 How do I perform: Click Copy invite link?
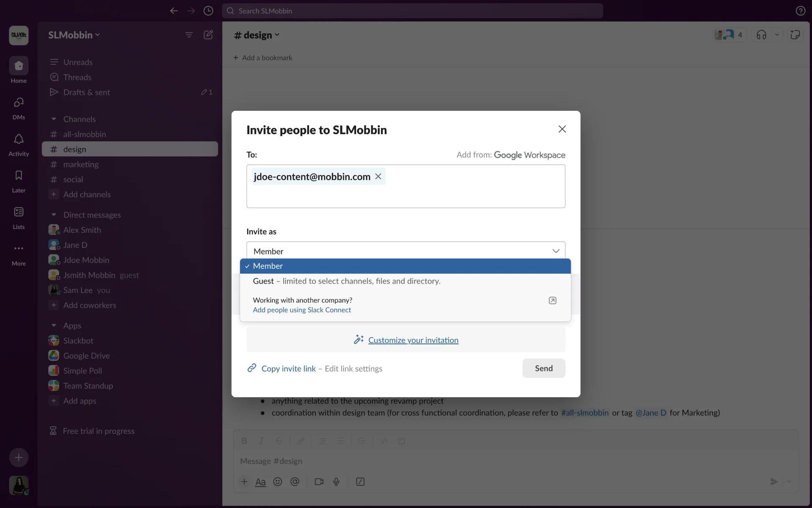pos(288,369)
